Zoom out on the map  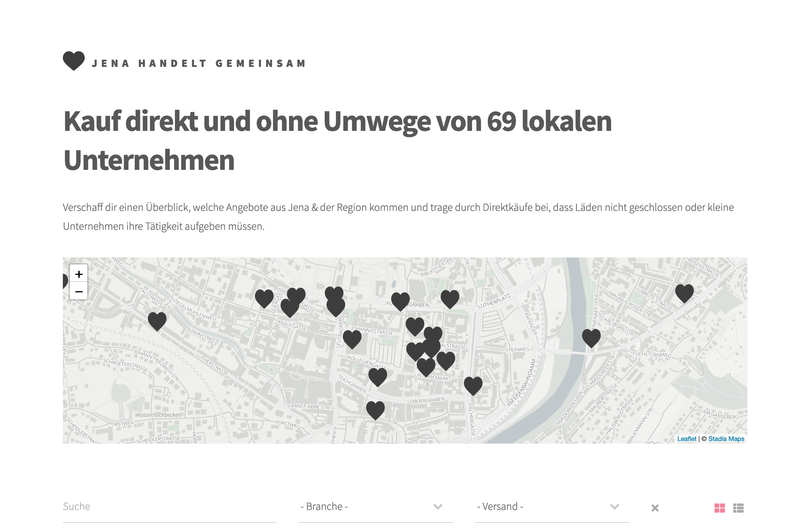tap(79, 291)
